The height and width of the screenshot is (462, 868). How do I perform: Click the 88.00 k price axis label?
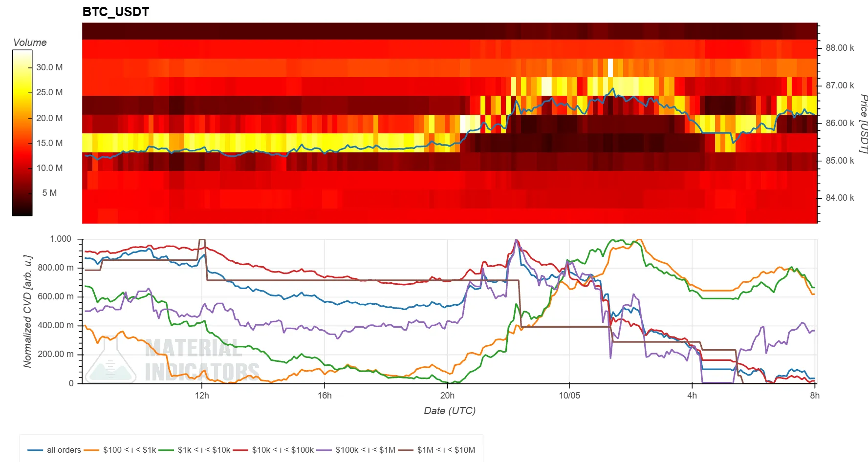click(840, 48)
